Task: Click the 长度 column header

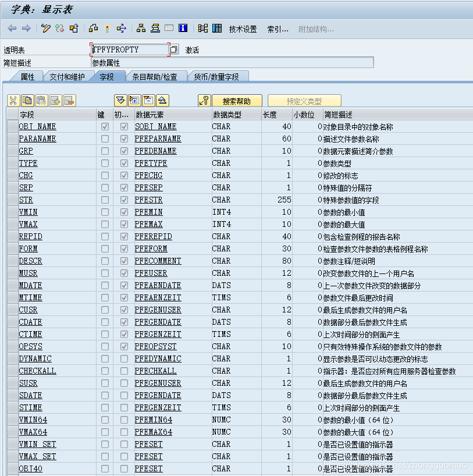Action: (x=276, y=115)
